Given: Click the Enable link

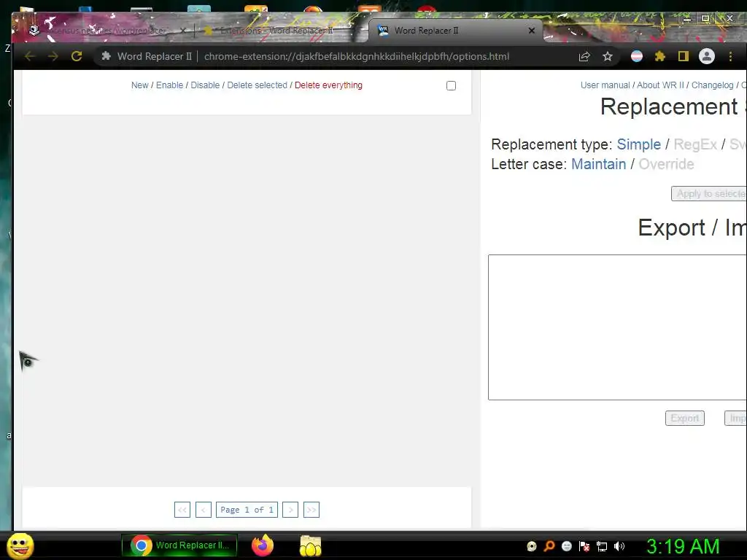Looking at the screenshot, I should 169,85.
